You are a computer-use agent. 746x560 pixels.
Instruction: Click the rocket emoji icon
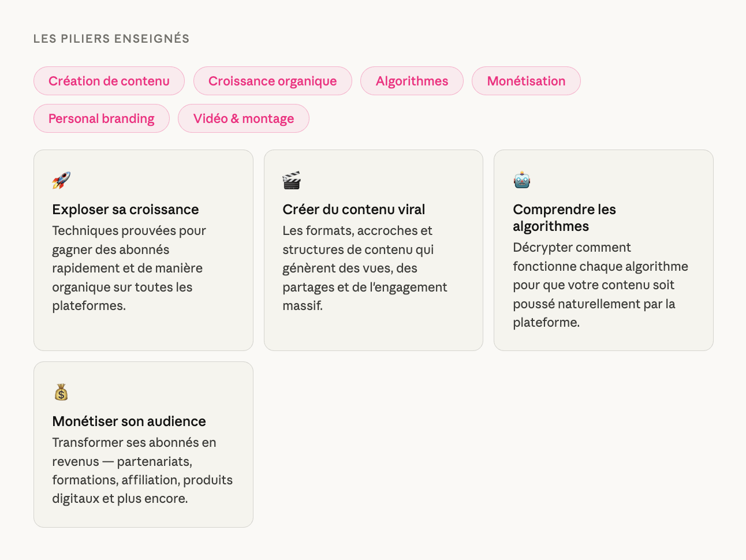point(61,180)
